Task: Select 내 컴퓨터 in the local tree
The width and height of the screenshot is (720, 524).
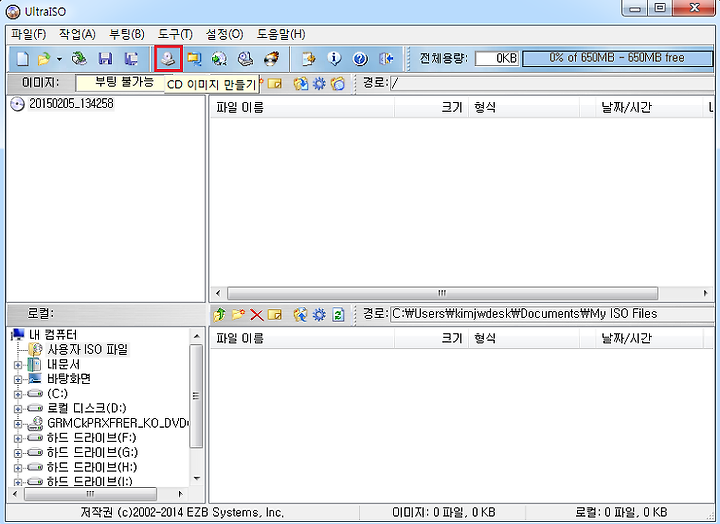Action: coord(53,335)
